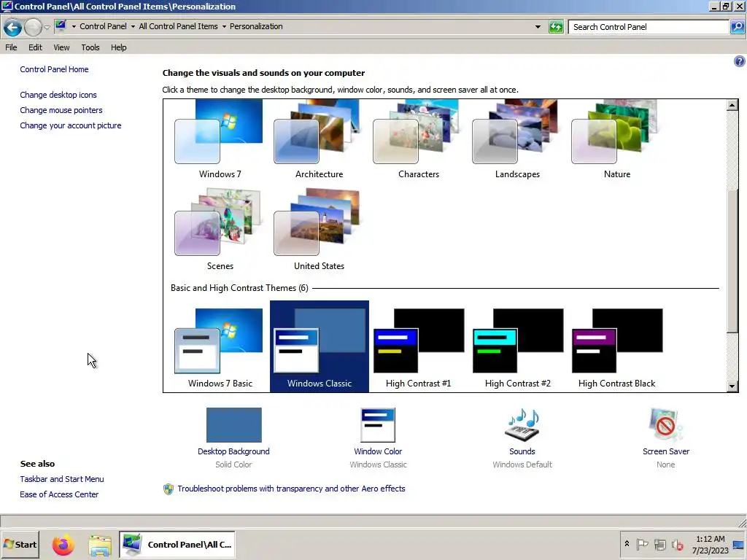The height and width of the screenshot is (560, 747).
Task: Open Troubleshoot transparency and Aero effects link
Action: [291, 489]
